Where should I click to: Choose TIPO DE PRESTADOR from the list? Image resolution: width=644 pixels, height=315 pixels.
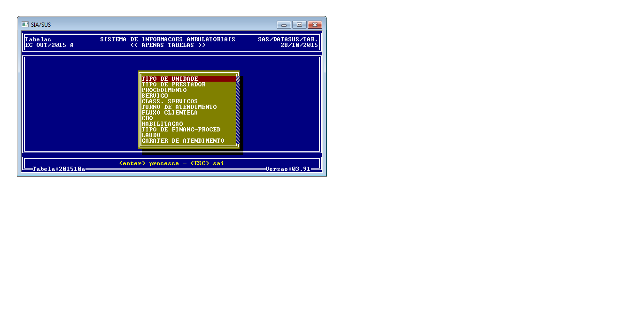click(173, 85)
